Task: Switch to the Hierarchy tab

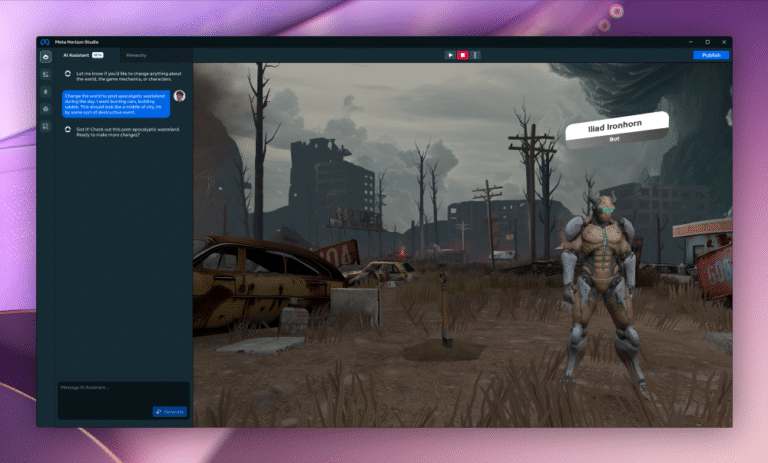Action: click(136, 55)
